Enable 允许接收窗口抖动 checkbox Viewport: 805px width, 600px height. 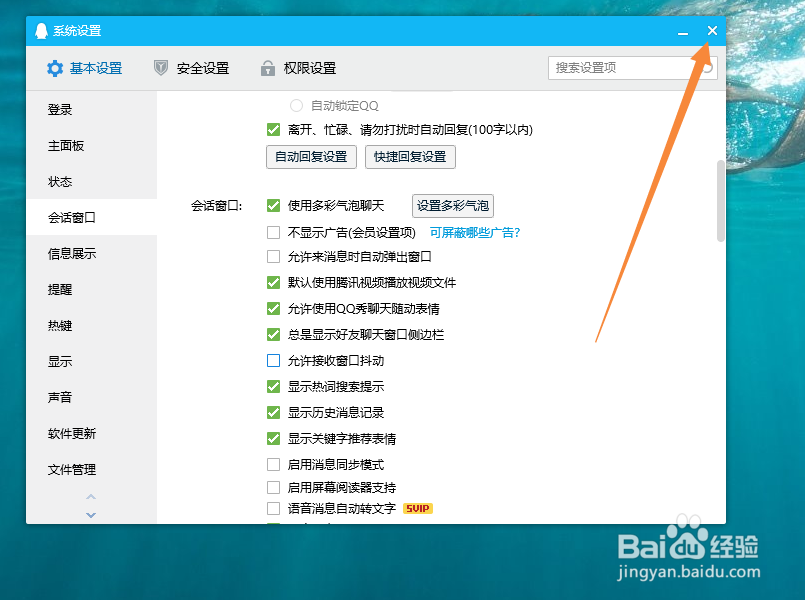coord(274,360)
